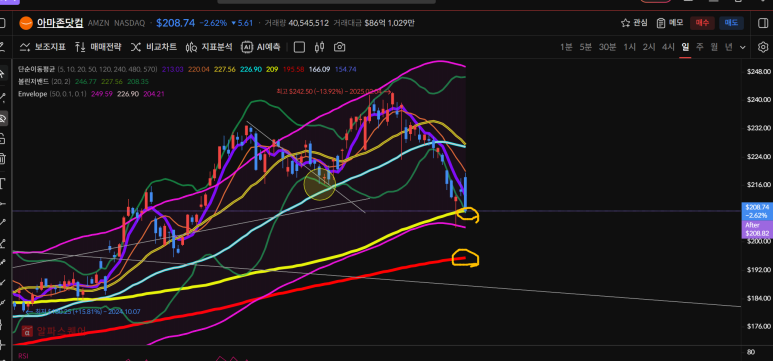773x361 pixels.
Task: Click the 볼린저밴드 indicator legend
Action: coord(33,81)
